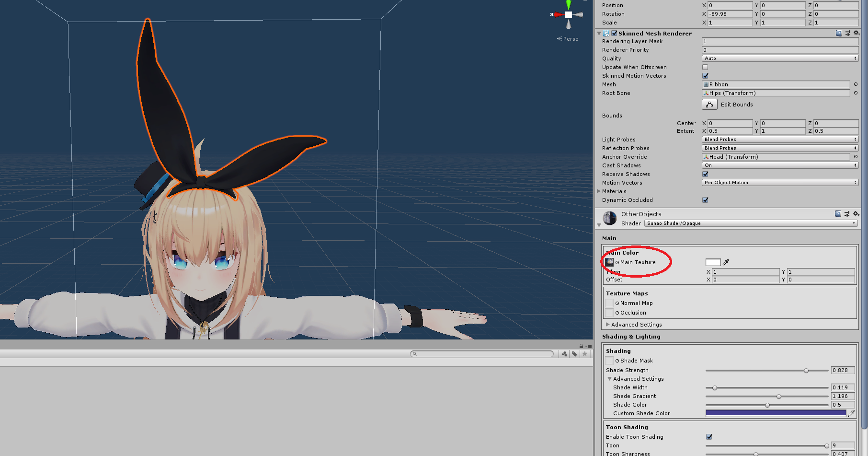Click the Renderer Priority field
This screenshot has width=868, height=456.
pos(780,50)
